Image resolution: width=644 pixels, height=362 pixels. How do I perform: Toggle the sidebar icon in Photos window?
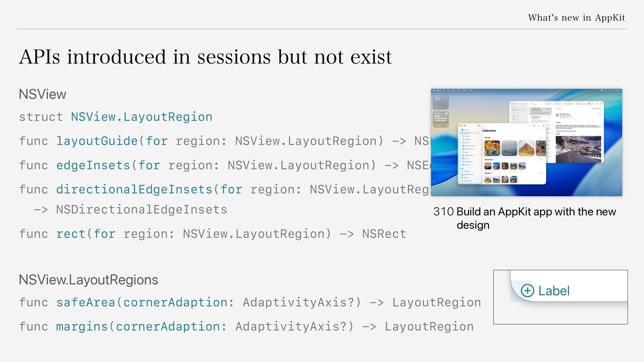[479, 126]
